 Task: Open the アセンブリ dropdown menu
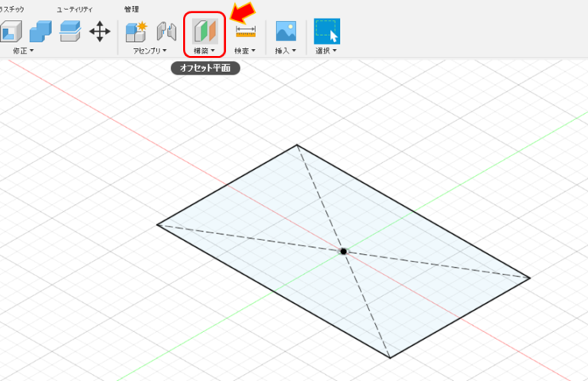pos(149,50)
